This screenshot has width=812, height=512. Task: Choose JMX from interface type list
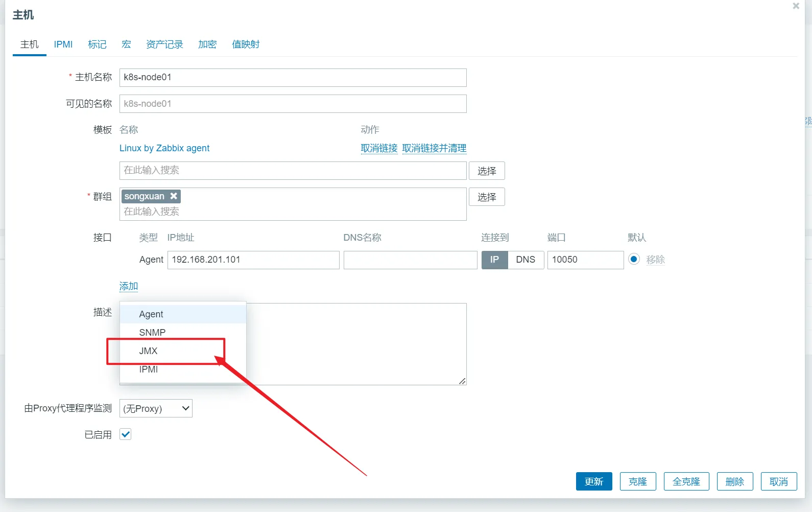click(149, 351)
